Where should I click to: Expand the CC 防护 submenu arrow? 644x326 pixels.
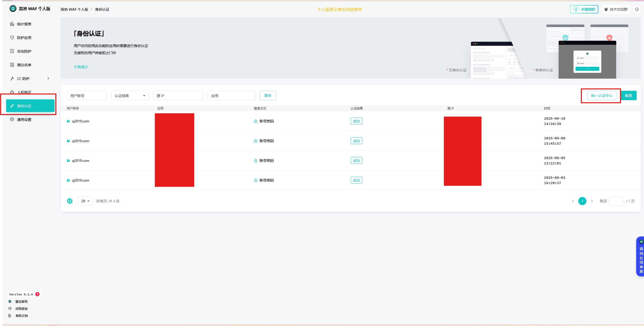point(48,78)
